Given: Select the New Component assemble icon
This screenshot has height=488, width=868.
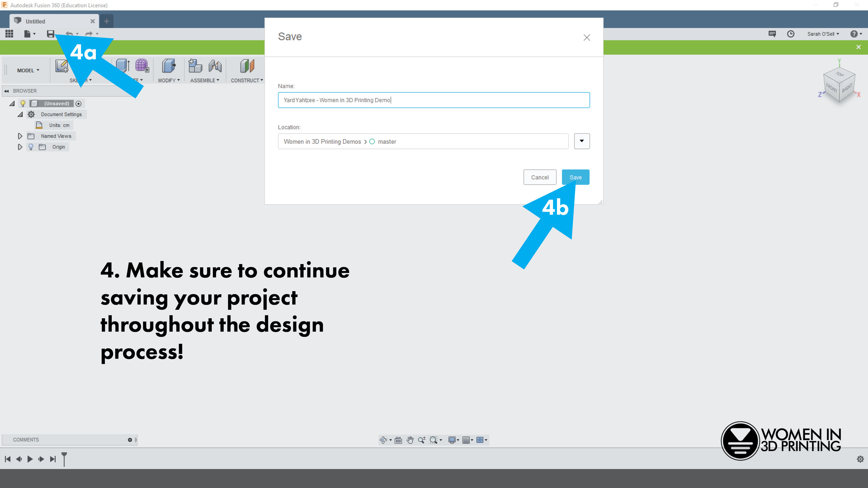Looking at the screenshot, I should click(195, 66).
